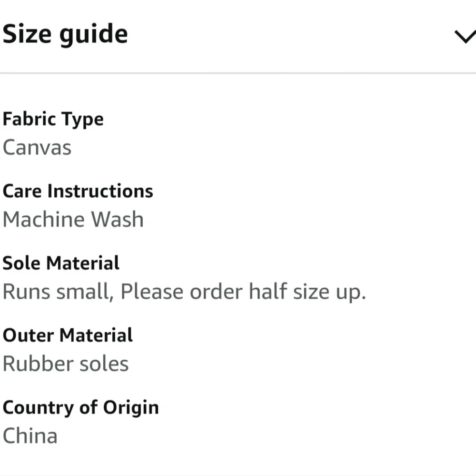Click the China origin value
This screenshot has width=476, height=476.
point(30,436)
